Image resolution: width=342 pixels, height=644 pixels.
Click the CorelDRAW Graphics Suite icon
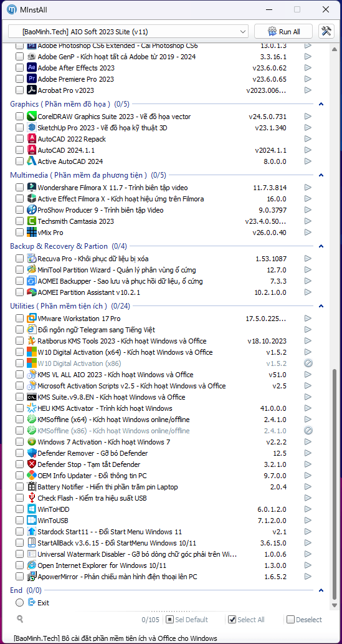point(32,116)
